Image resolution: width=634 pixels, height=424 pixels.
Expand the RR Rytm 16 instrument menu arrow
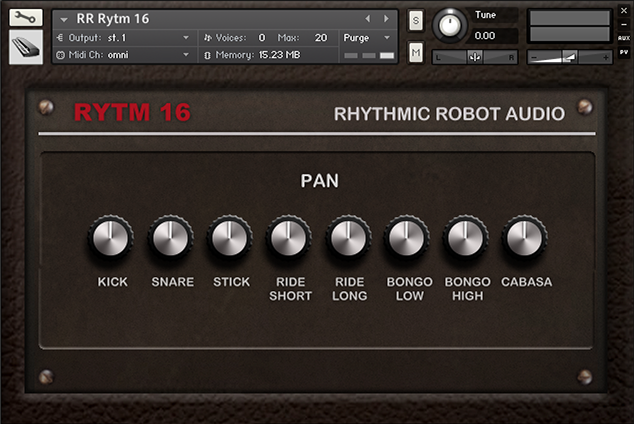pyautogui.click(x=64, y=19)
